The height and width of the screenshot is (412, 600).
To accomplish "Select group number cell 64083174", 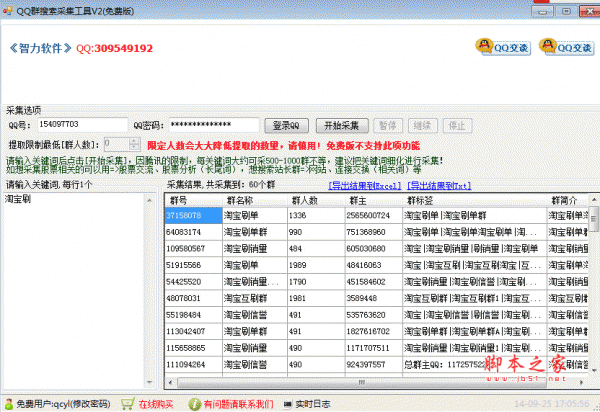I will [194, 232].
